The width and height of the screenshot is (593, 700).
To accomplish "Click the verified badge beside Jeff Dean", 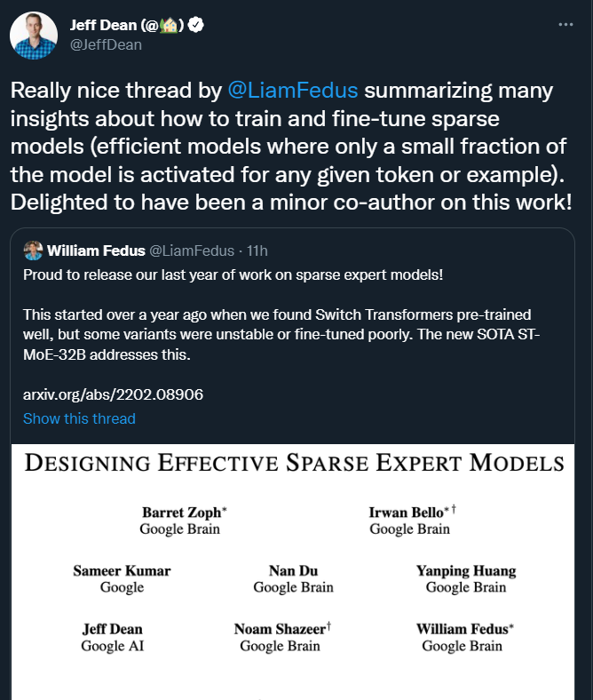I will pyautogui.click(x=197, y=26).
